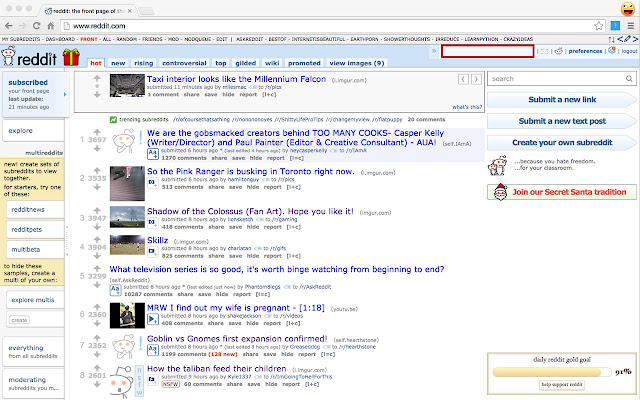The width and height of the screenshot is (640, 400).
Task: Switch to the hot tab
Action: click(96, 63)
